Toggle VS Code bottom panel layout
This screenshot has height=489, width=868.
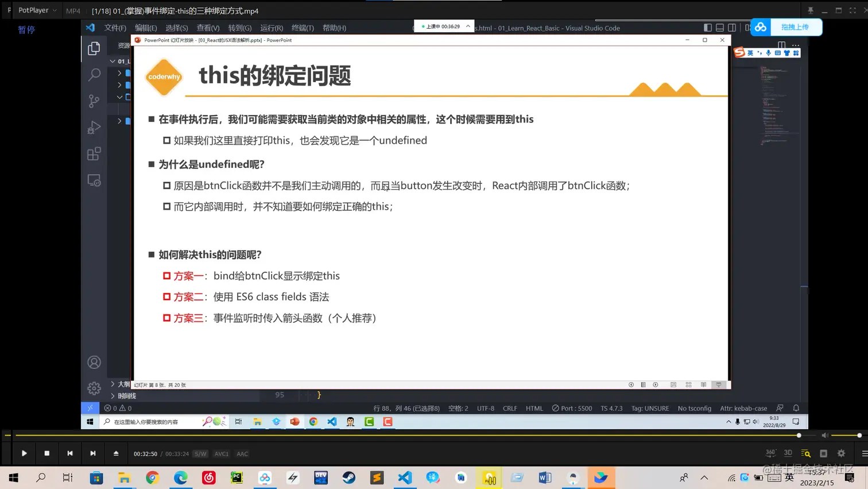click(x=720, y=28)
